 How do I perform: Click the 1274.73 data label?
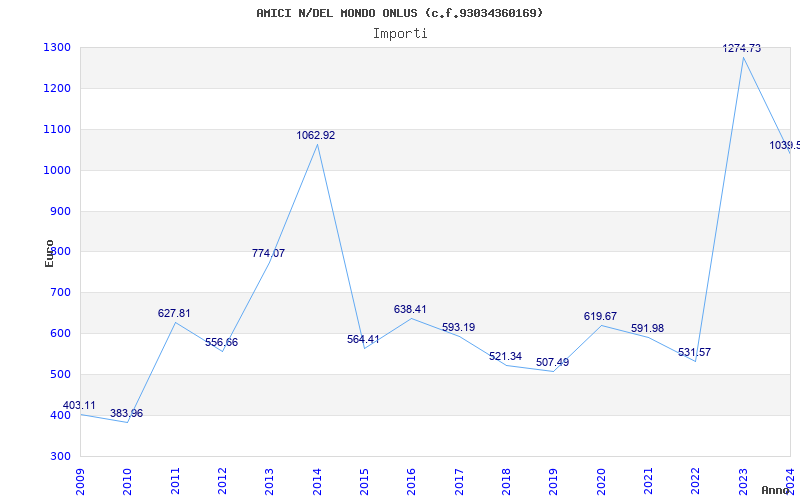741,48
